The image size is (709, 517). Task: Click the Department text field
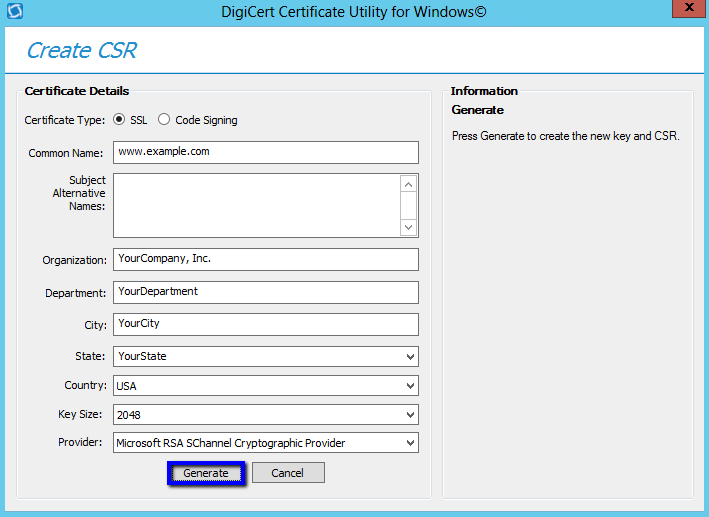click(x=265, y=292)
